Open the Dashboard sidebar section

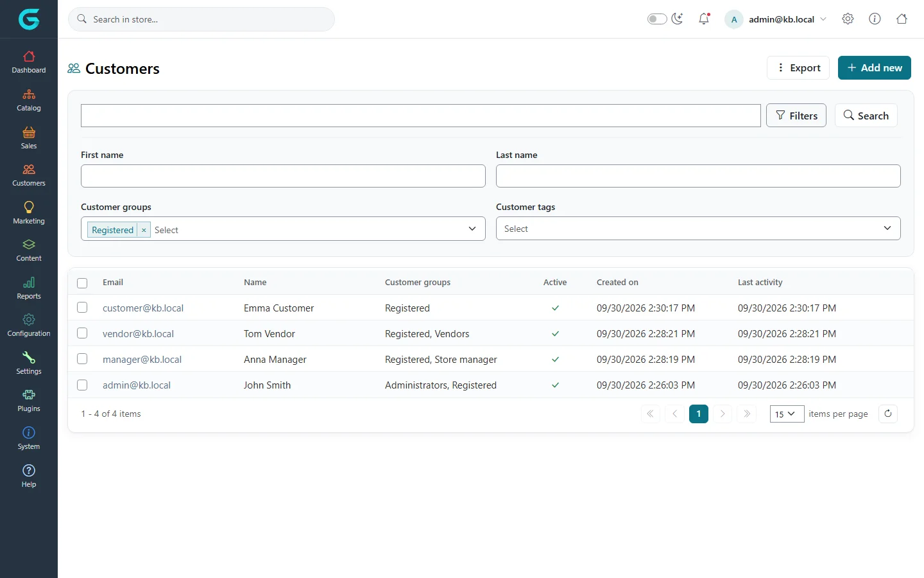(29, 62)
